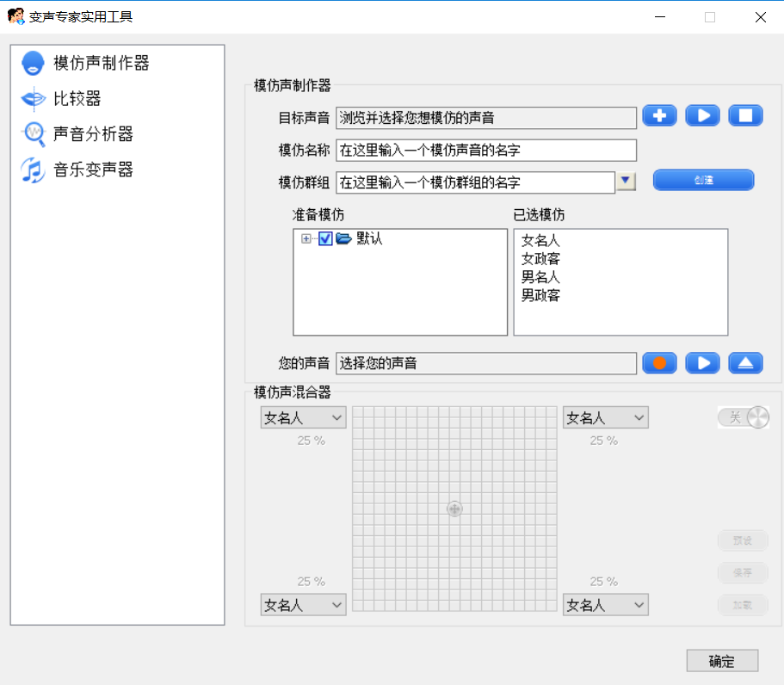
Task: Expand the 默认 tree node
Action: point(306,238)
